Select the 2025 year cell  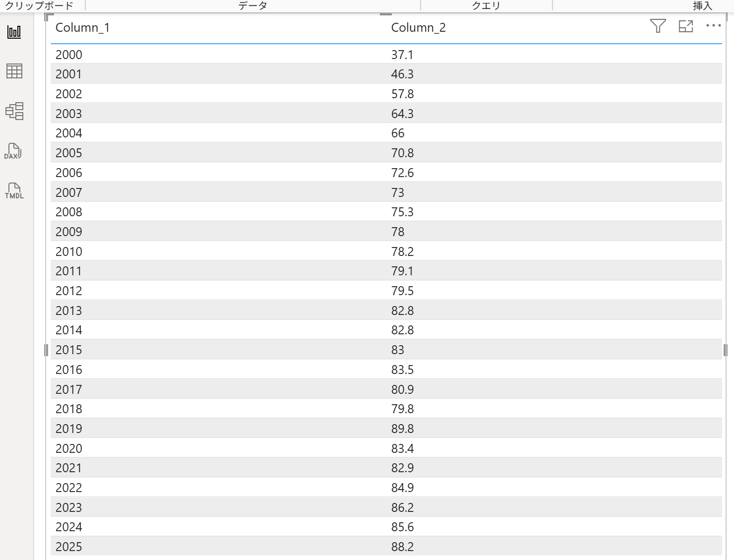click(x=69, y=547)
